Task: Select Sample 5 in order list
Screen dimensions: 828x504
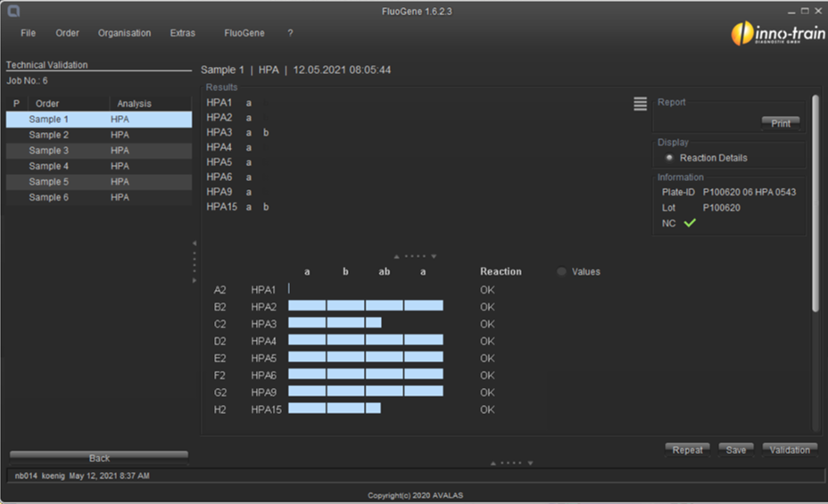Action: point(99,182)
